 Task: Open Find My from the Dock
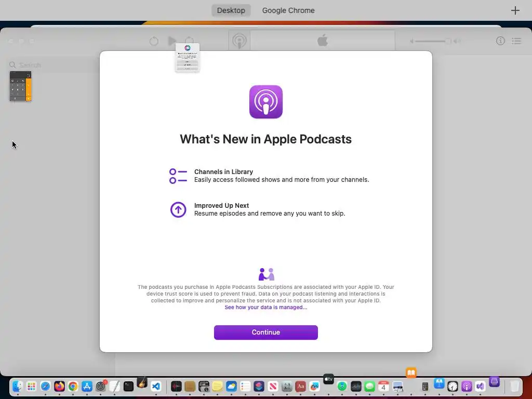click(342, 387)
